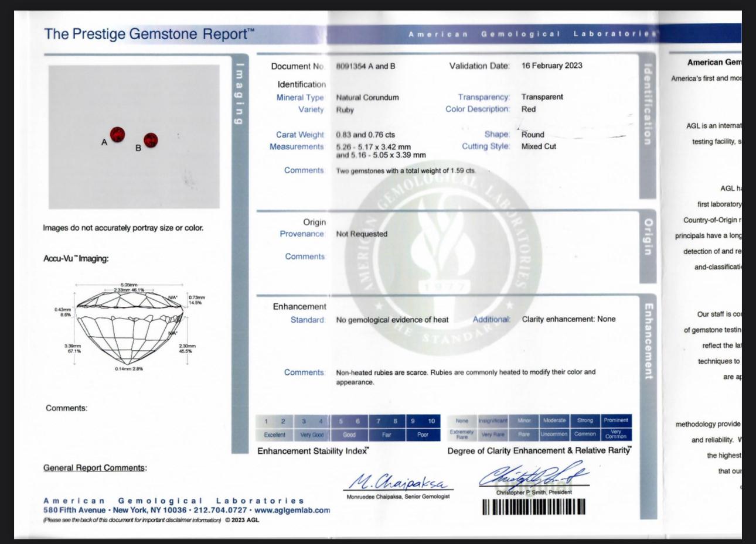Click the 'Cutting Style:' field label
756x544 pixels.
click(486, 146)
